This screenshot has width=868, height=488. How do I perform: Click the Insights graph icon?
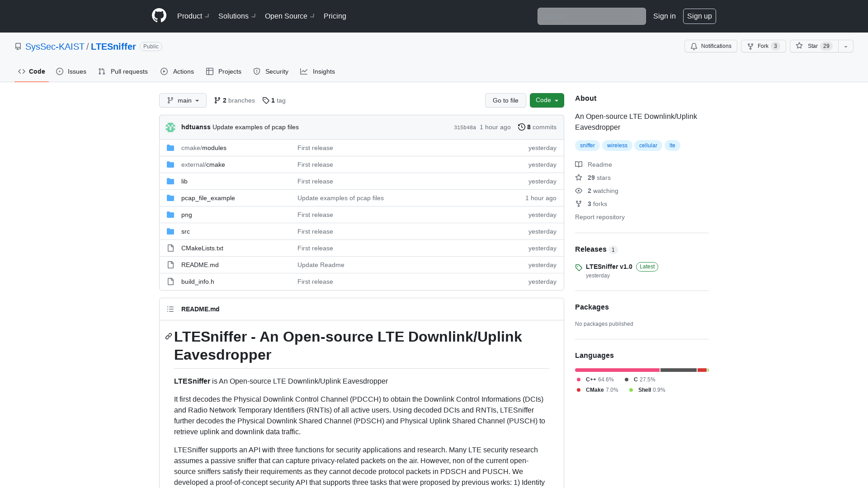(x=304, y=71)
